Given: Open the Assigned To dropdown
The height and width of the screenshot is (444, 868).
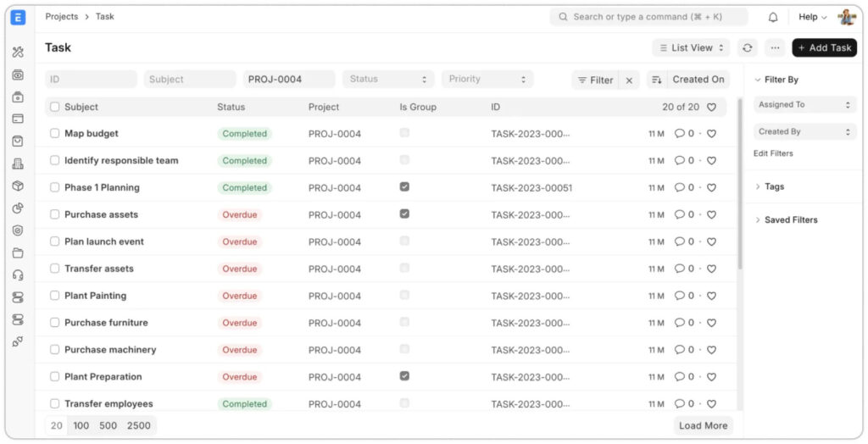Looking at the screenshot, I should pos(805,104).
